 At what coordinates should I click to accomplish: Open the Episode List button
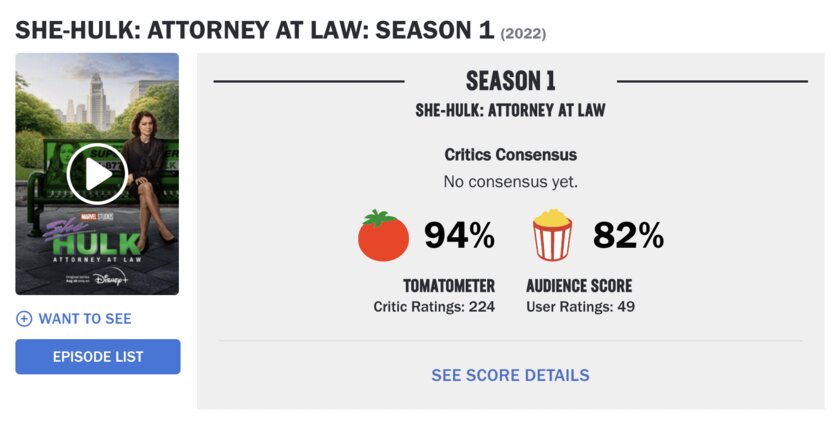(x=98, y=357)
